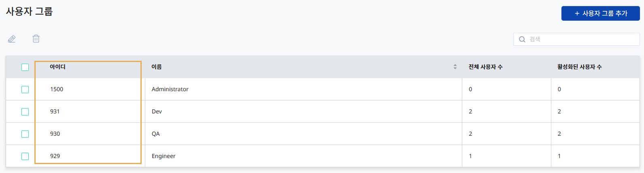Select the QA group name

[156, 134]
